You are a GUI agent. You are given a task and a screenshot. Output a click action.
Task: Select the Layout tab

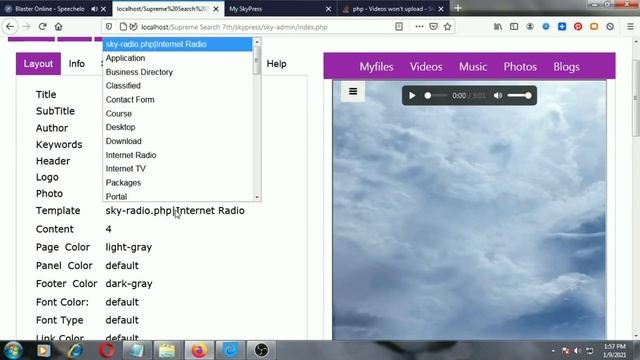(38, 64)
